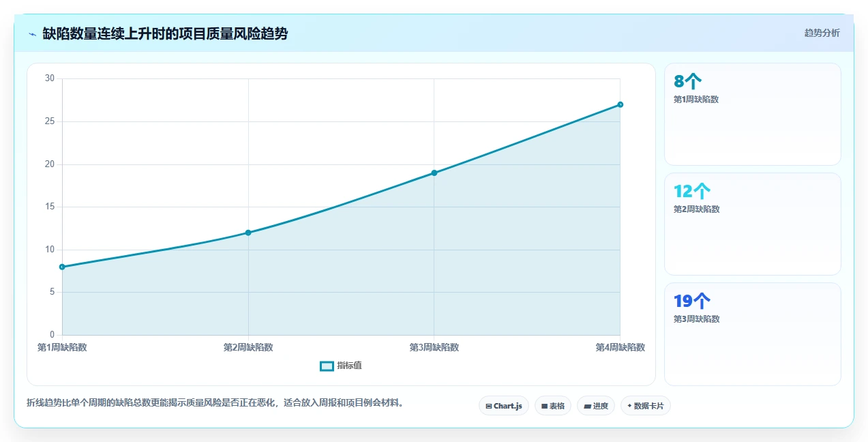This screenshot has width=868, height=442.
Task: Select the 数据卡片 tag chip
Action: point(646,406)
